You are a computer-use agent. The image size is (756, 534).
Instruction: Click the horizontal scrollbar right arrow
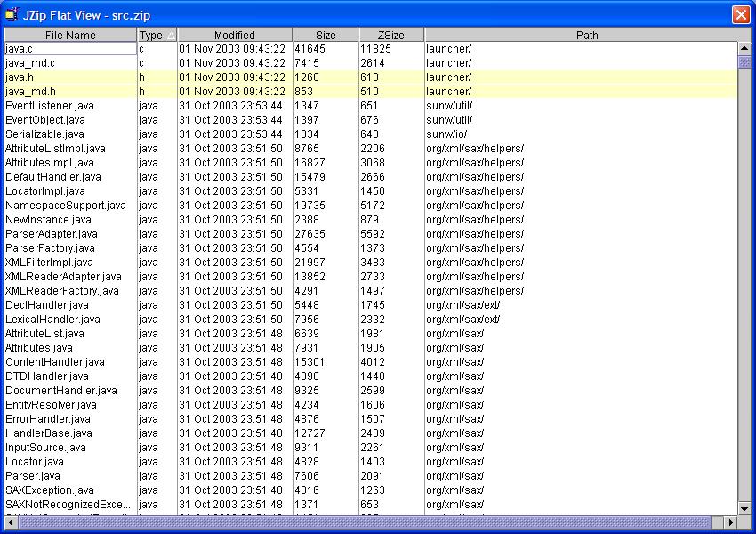click(x=731, y=522)
